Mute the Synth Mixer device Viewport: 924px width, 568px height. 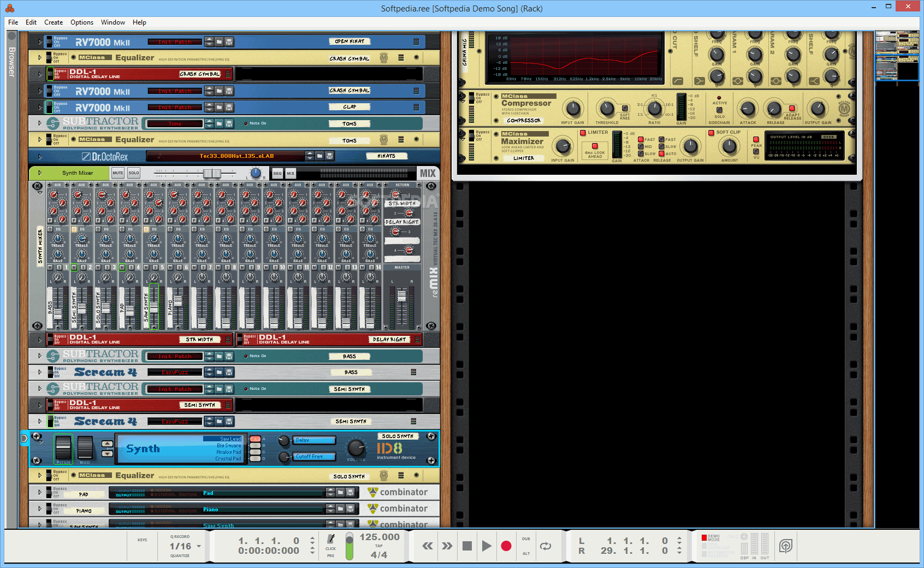coord(117,173)
